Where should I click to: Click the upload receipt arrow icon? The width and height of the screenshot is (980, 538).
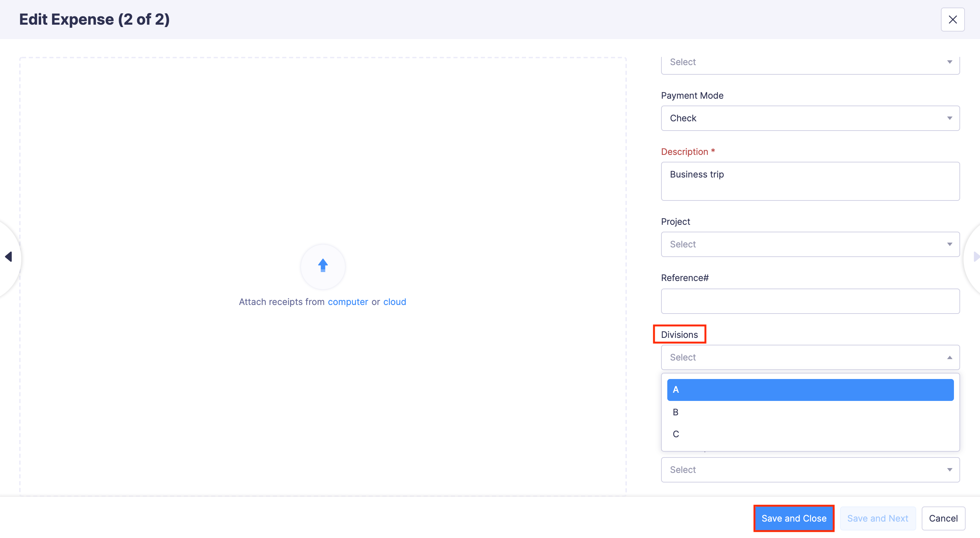(323, 266)
